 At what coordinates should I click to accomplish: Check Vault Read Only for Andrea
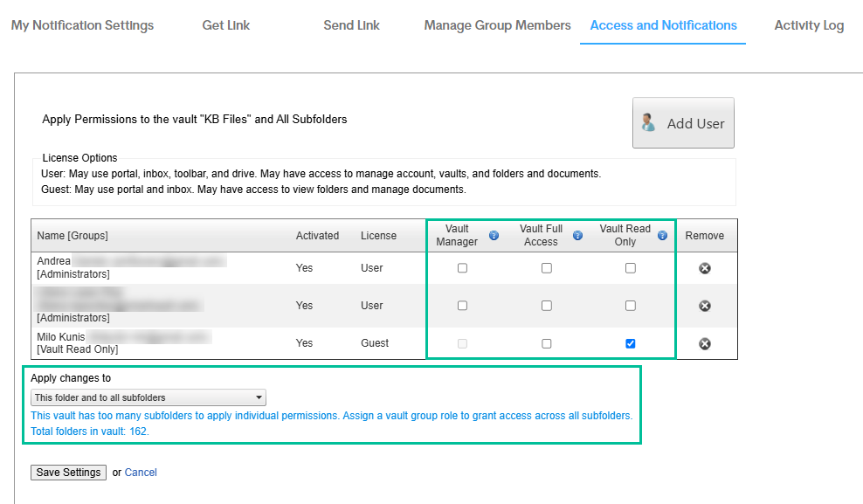click(x=631, y=268)
